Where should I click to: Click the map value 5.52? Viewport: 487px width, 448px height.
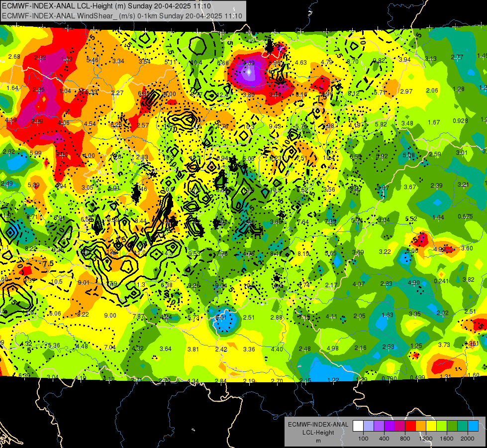click(411, 219)
